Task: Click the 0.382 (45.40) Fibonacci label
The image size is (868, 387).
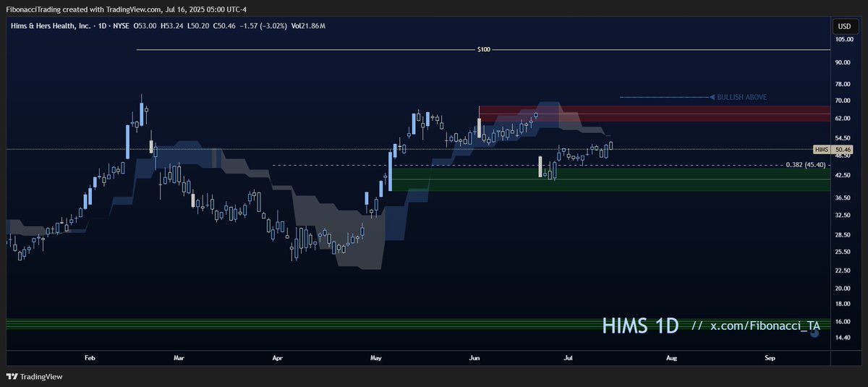Action: [x=807, y=165]
